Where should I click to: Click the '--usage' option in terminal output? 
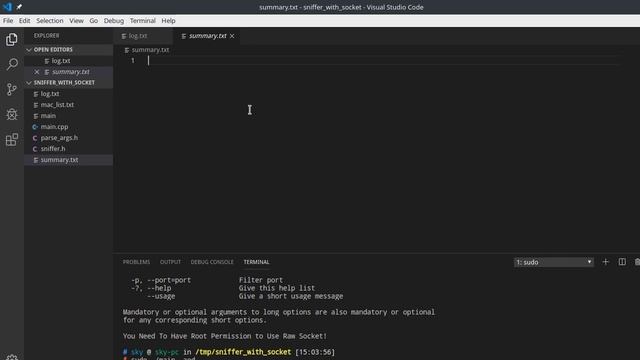point(161,296)
